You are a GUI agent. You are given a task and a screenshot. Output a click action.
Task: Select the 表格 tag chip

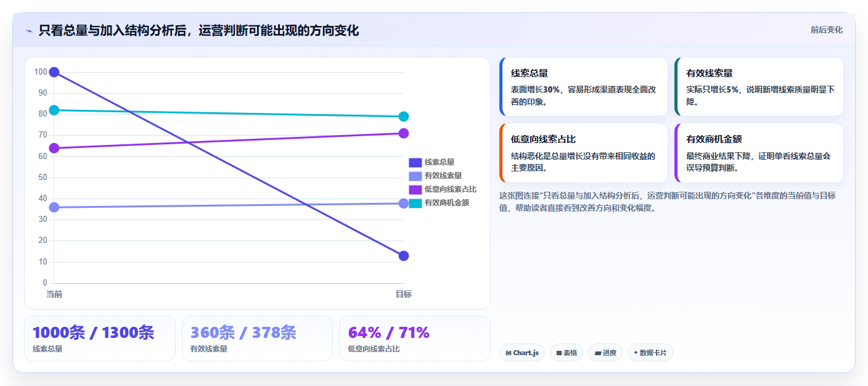(x=567, y=353)
